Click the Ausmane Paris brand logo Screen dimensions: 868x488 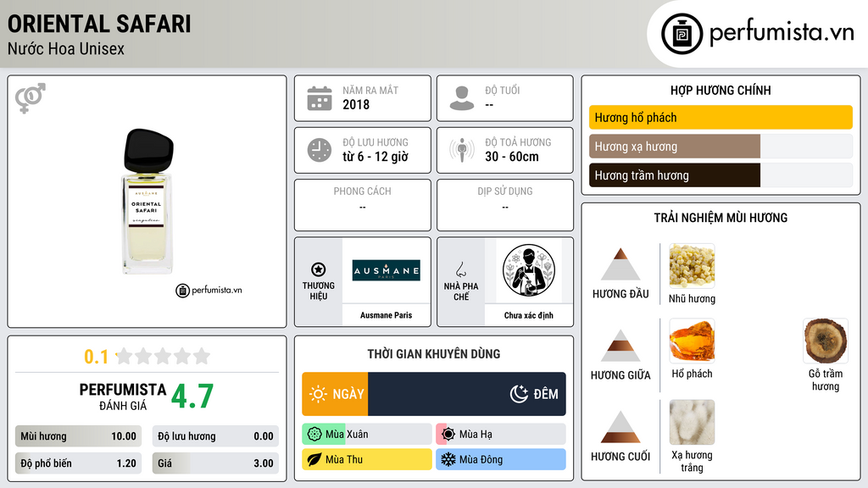click(387, 270)
